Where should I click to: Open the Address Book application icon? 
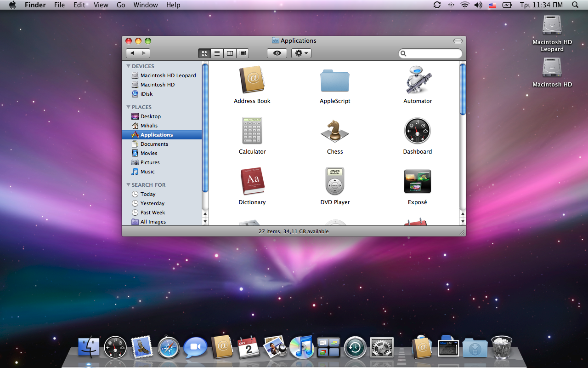[x=252, y=80]
